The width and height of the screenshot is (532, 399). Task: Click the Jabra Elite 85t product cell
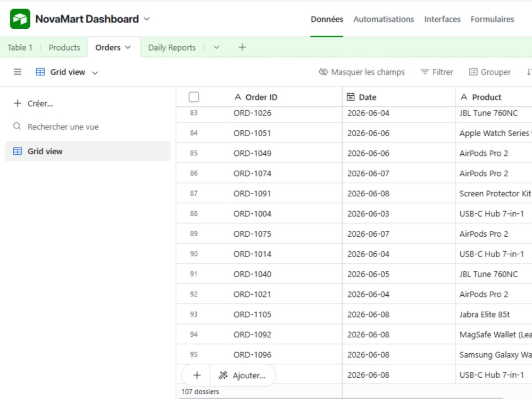coord(494,314)
